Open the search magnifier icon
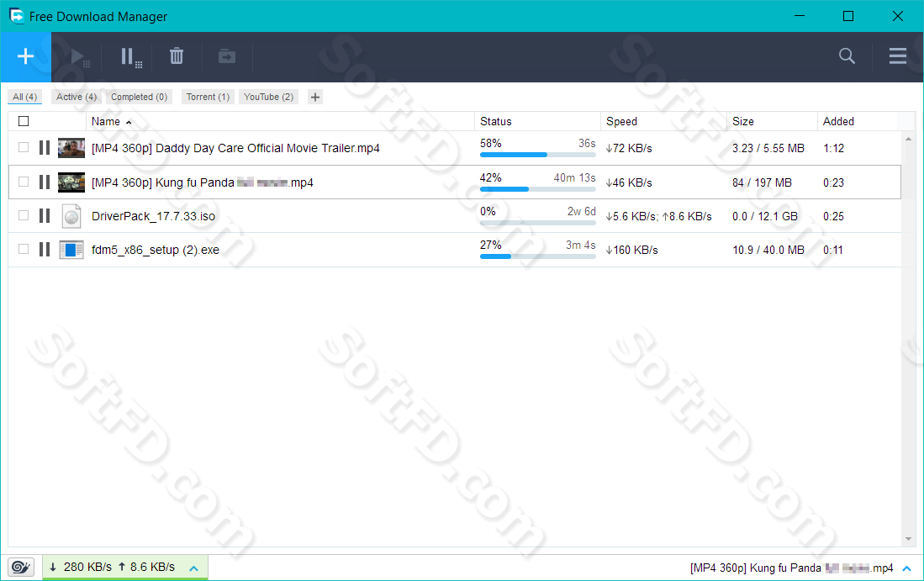The image size is (924, 581). 847,56
